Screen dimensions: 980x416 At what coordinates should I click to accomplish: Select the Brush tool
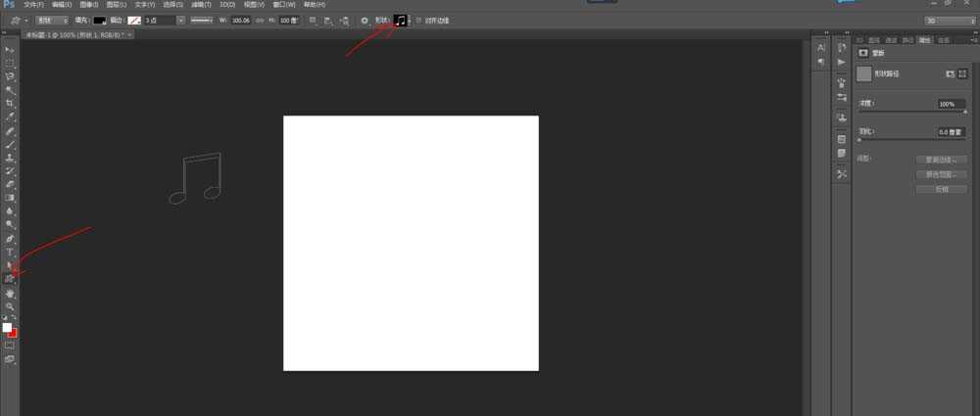point(10,144)
